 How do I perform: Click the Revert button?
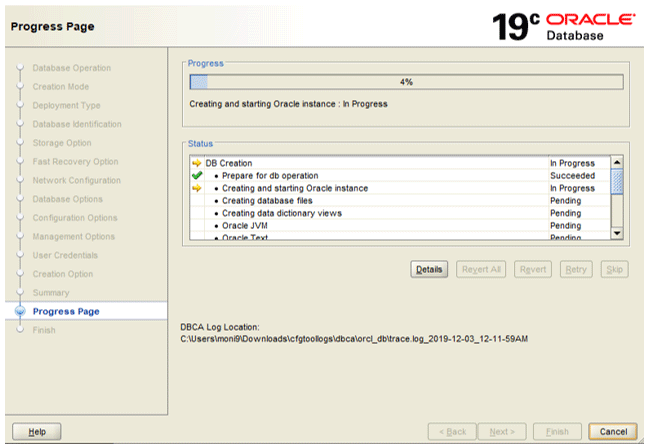point(533,269)
